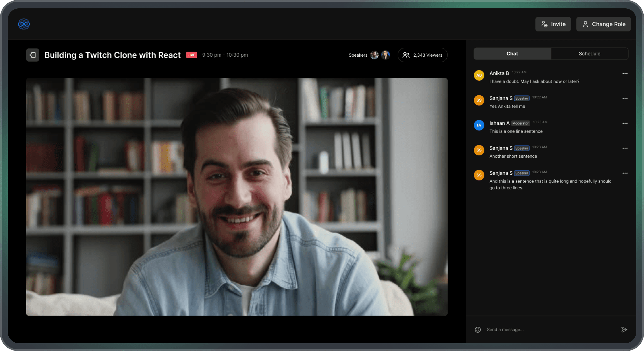Open options for the long three-line message
This screenshot has height=351, width=644.
tap(625, 173)
